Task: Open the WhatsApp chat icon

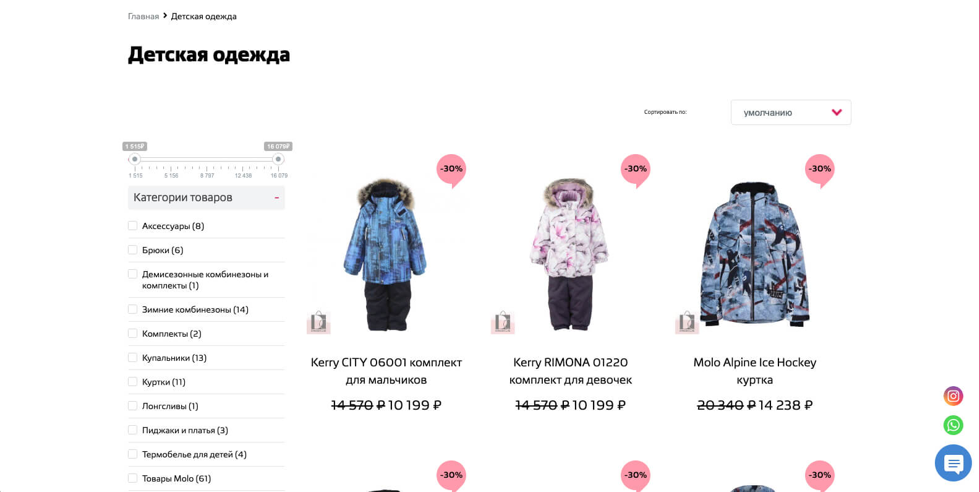Action: point(953,425)
